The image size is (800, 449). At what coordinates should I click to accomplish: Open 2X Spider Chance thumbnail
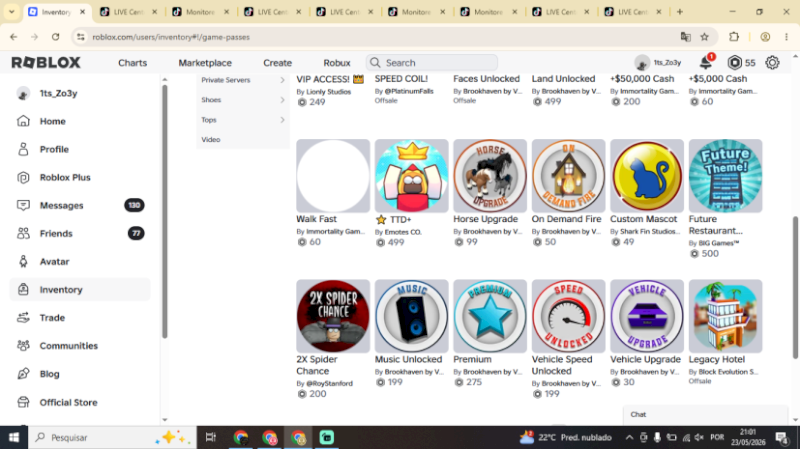[333, 316]
